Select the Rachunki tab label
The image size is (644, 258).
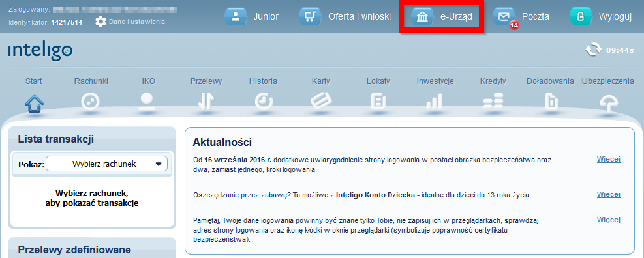click(91, 81)
